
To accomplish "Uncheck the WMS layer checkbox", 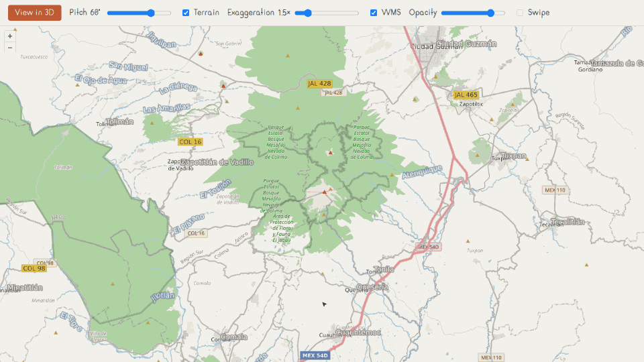I will click(x=374, y=13).
